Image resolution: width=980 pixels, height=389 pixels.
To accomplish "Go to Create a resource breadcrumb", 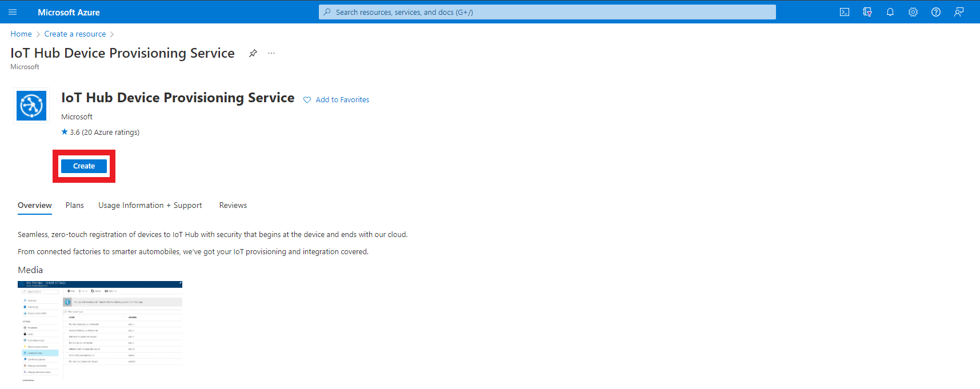I will click(x=75, y=34).
